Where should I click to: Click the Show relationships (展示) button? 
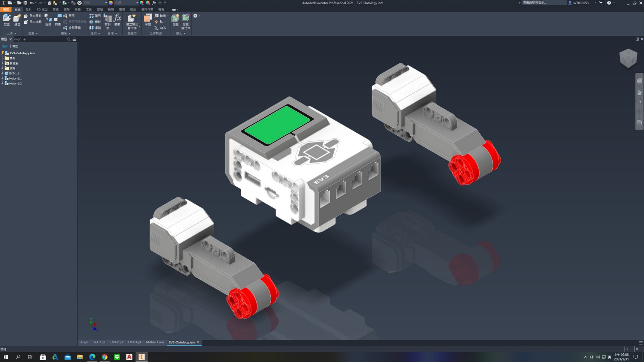69,16
